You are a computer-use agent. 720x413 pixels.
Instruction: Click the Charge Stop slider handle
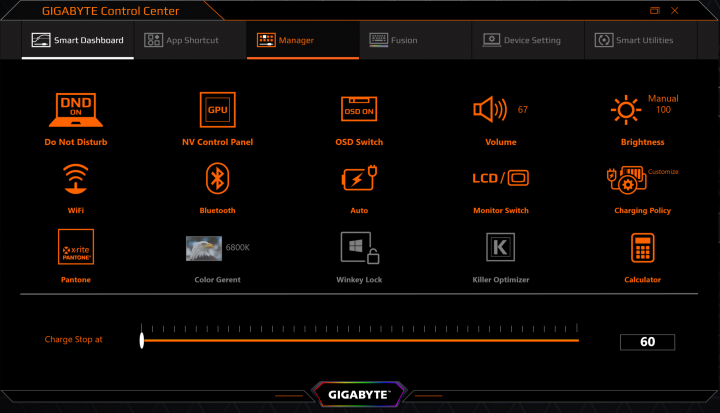pyautogui.click(x=142, y=340)
